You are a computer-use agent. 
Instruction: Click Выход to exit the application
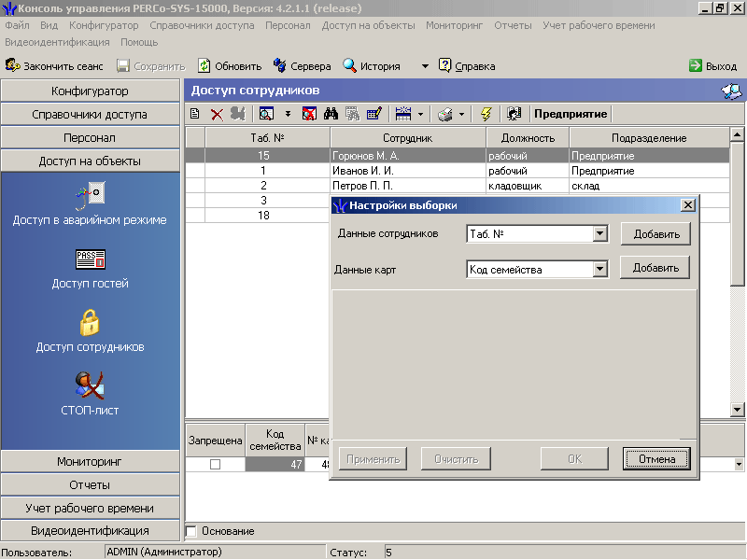[712, 65]
